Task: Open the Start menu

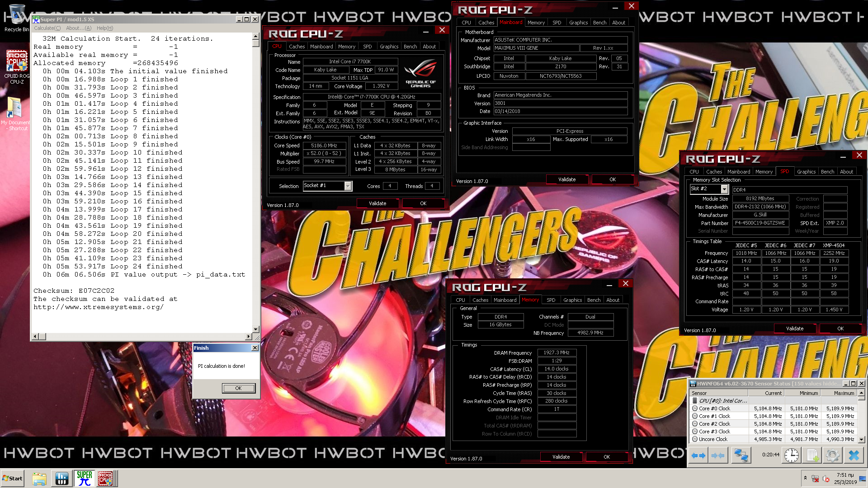Action: coord(13,479)
